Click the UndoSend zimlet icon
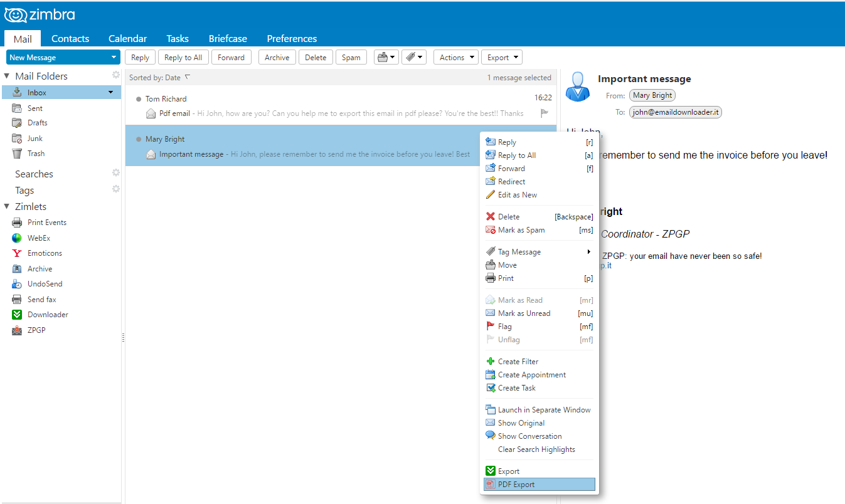This screenshot has width=845, height=504. tap(17, 284)
